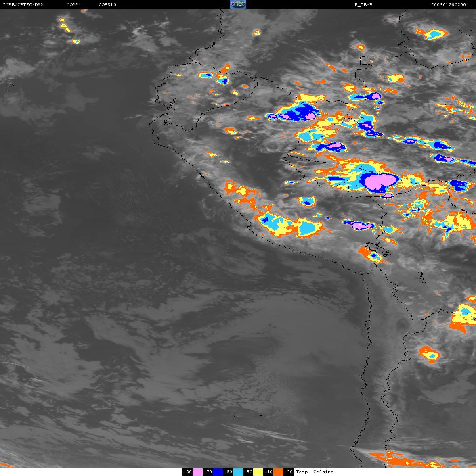Screen dimensions: 476x476
Task: Click the CPTEC logo in header
Action: (x=238, y=4)
